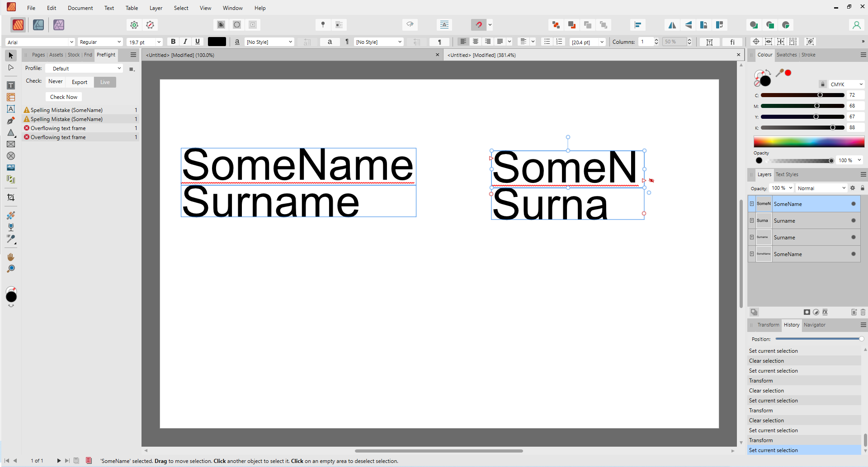This screenshot has height=467, width=868.
Task: Toggle Bold formatting
Action: coord(173,42)
